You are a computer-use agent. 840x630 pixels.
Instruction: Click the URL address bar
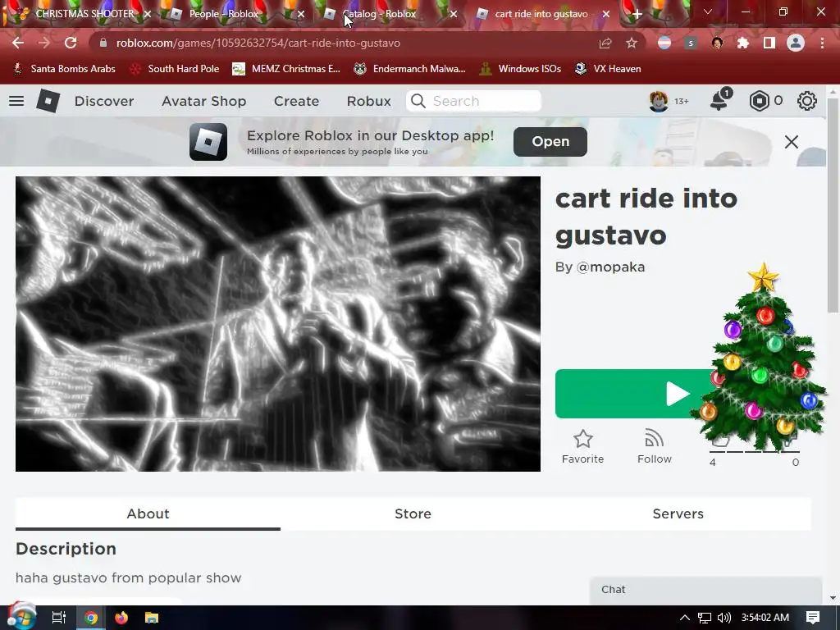(343, 43)
